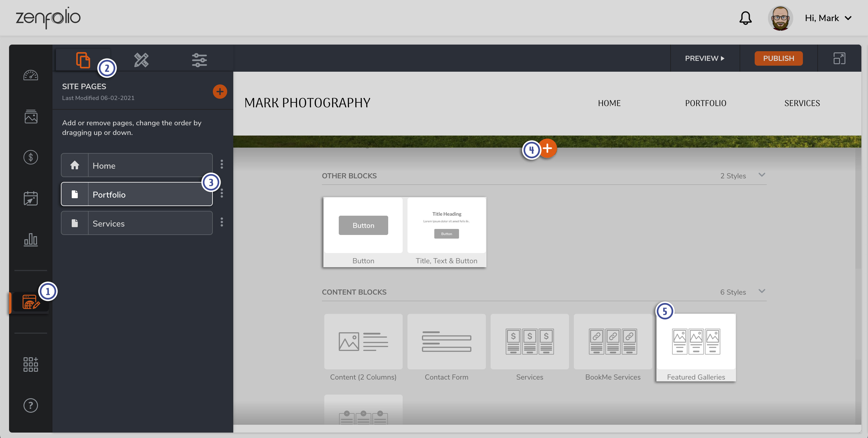
Task: Click the Publish button
Action: tap(778, 58)
